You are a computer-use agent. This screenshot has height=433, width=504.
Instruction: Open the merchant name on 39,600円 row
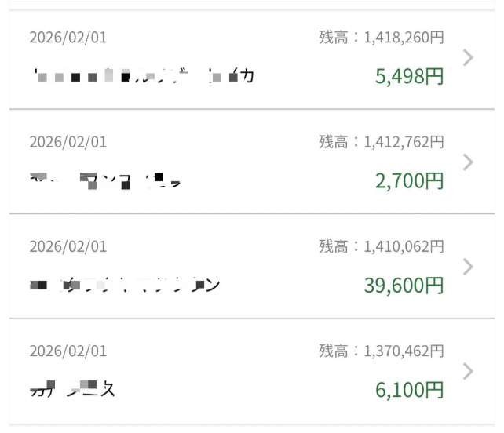tap(126, 285)
